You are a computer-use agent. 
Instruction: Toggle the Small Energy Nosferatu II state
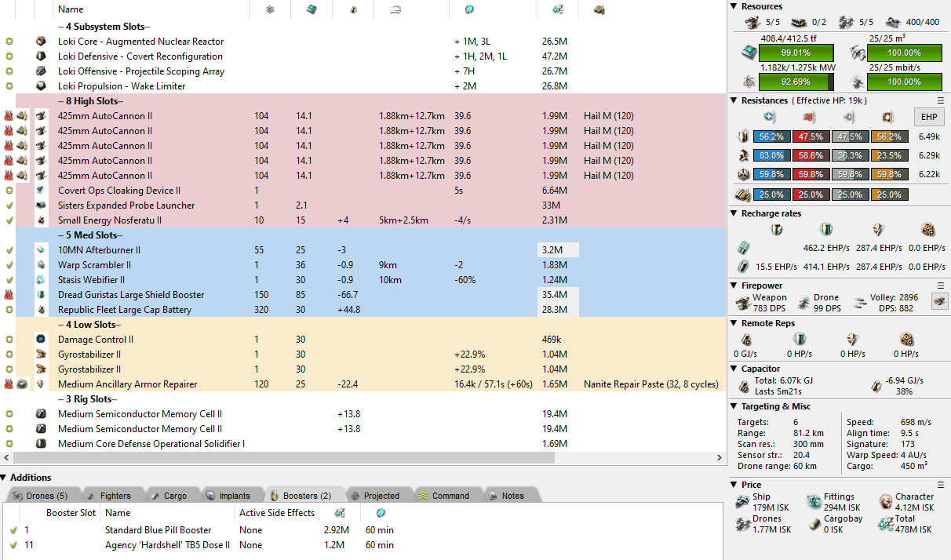click(x=9, y=220)
